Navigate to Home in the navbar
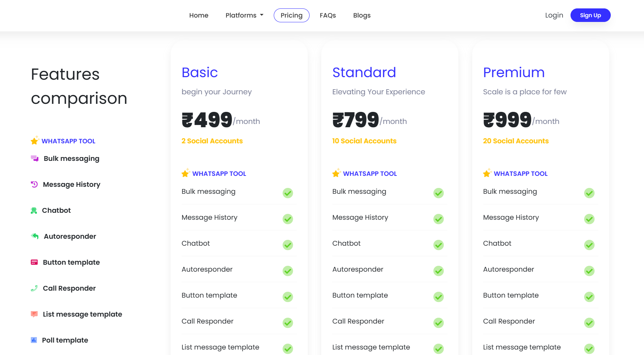 pos(198,15)
